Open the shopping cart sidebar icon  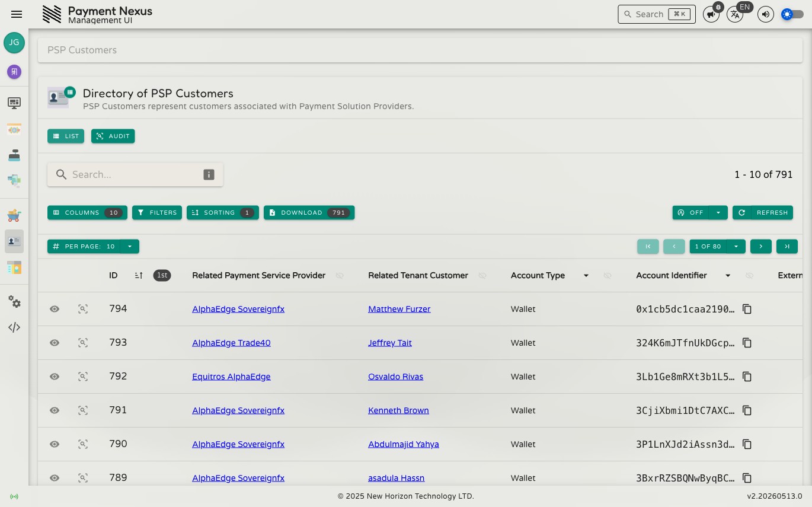(14, 215)
